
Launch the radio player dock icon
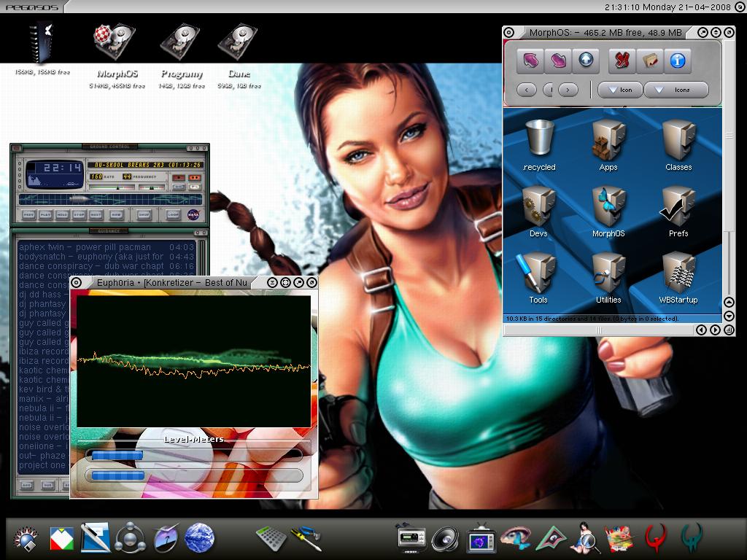coord(411,537)
